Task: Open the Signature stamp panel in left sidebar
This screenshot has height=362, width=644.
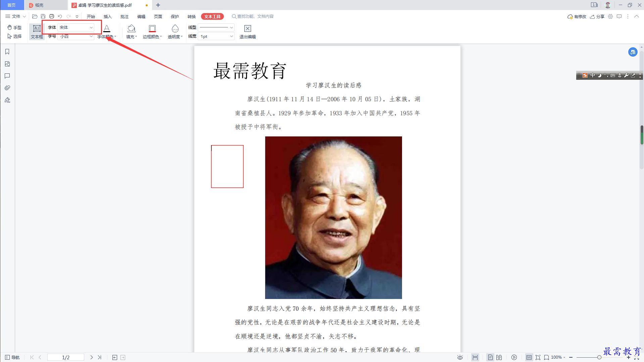Action: (7, 100)
